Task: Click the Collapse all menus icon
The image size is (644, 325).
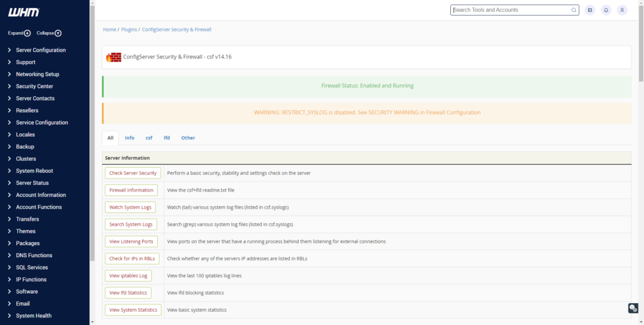Action: (x=58, y=33)
